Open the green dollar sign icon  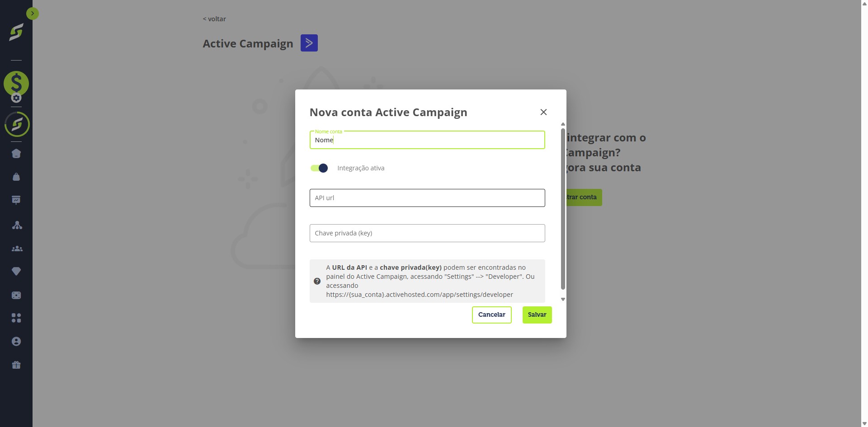[x=16, y=84]
